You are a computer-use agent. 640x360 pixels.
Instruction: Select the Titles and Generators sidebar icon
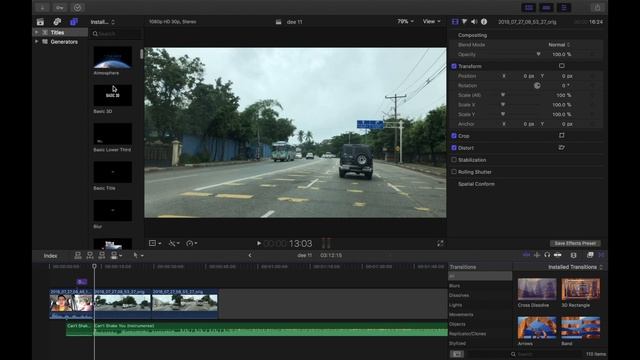[73, 22]
